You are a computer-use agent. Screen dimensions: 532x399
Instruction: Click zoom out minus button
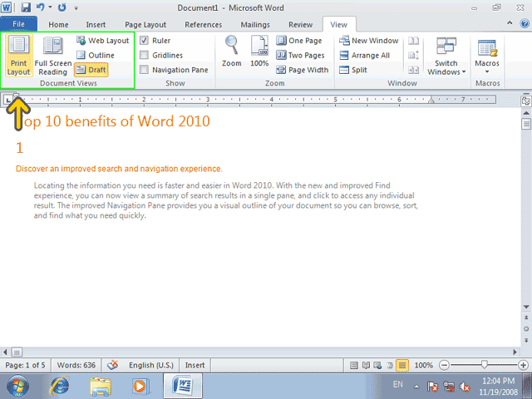pyautogui.click(x=444, y=366)
